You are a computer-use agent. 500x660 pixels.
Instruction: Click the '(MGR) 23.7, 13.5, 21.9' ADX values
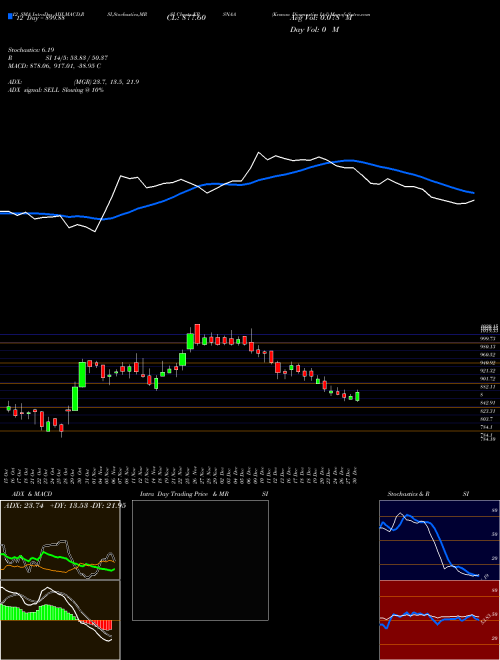[106, 82]
